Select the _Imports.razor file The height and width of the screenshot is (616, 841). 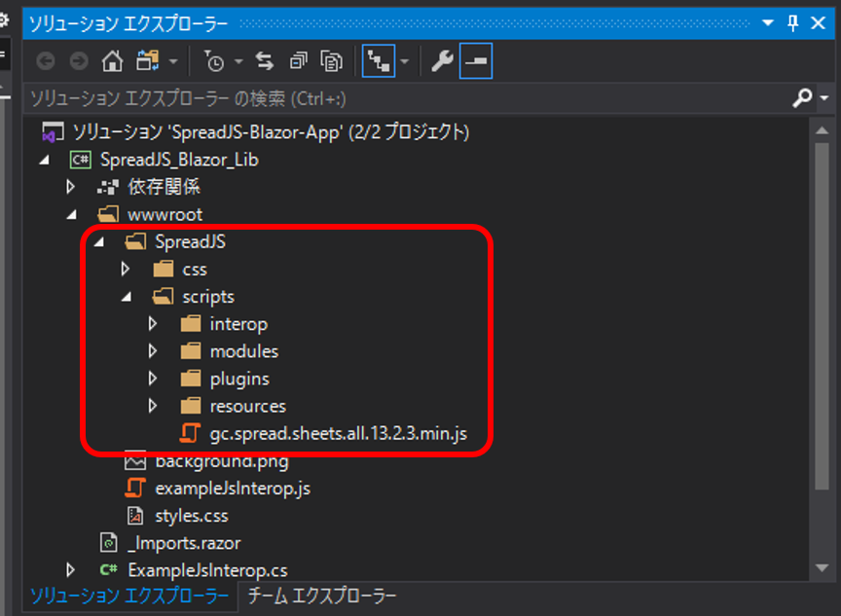point(184,543)
